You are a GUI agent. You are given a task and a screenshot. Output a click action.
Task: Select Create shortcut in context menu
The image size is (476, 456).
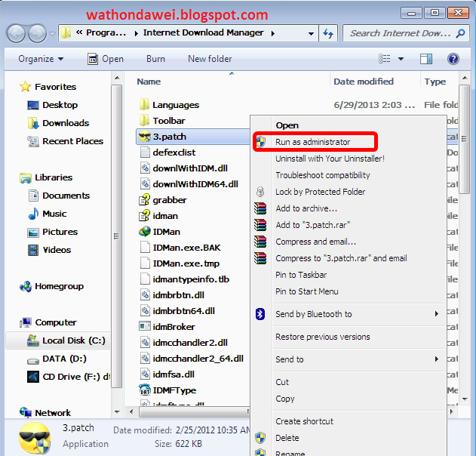(x=304, y=421)
